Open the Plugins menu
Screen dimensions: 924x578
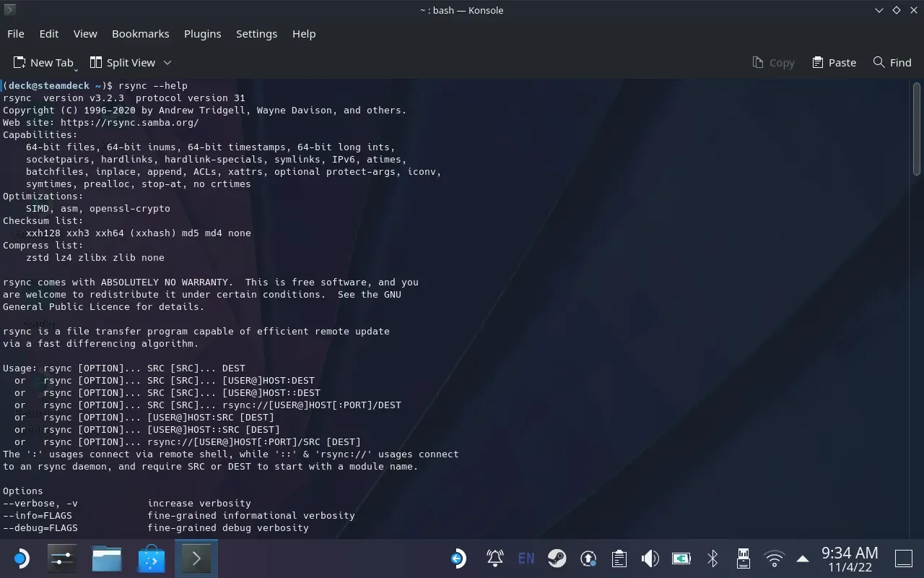(x=202, y=33)
